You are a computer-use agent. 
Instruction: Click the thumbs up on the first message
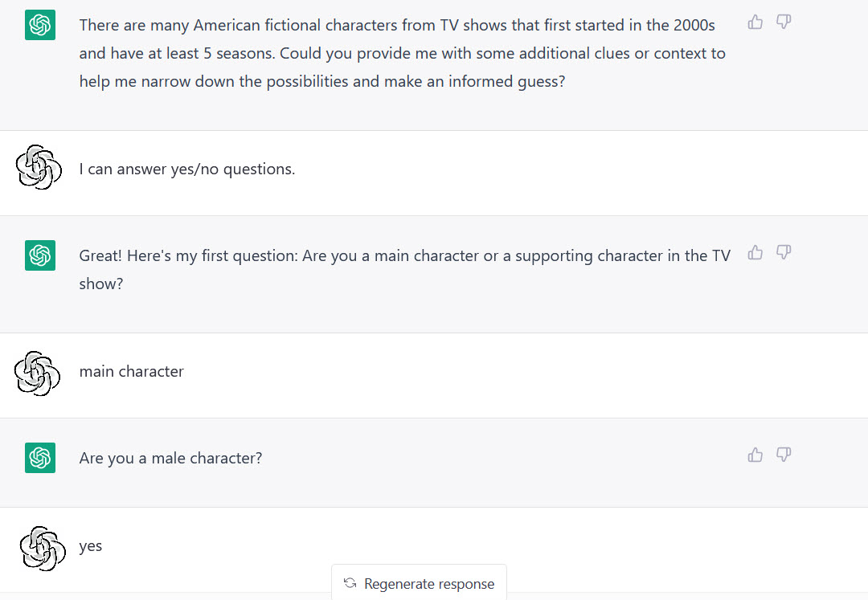755,22
